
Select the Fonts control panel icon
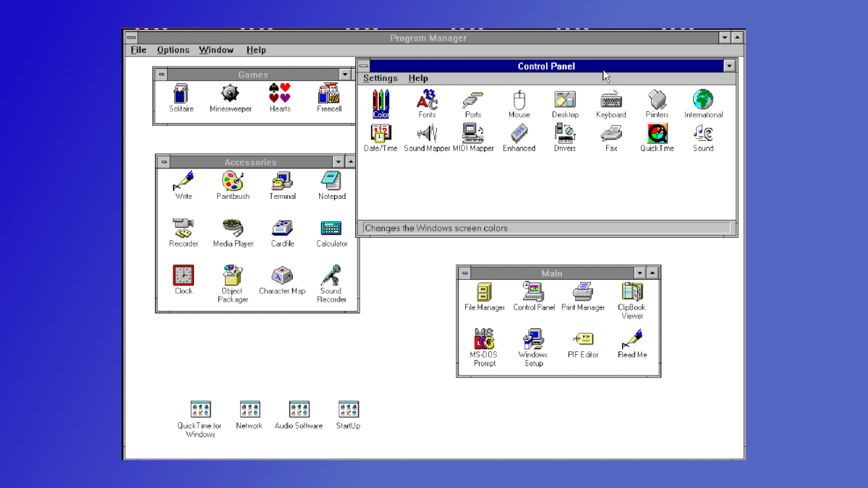tap(427, 100)
